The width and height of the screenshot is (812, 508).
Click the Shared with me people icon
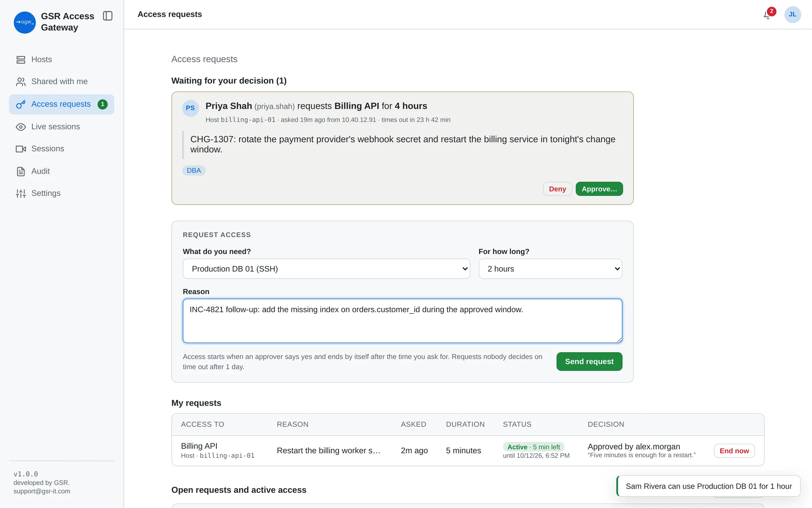coord(21,82)
